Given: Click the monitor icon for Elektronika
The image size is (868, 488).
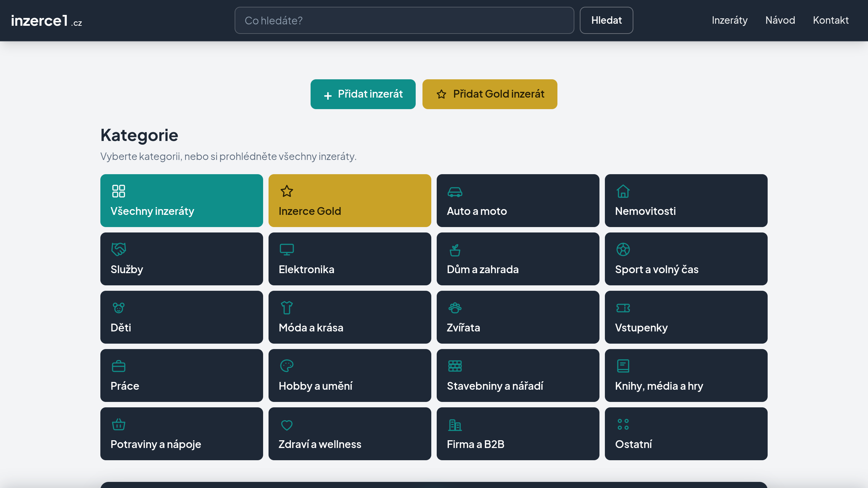Looking at the screenshot, I should pyautogui.click(x=287, y=249).
